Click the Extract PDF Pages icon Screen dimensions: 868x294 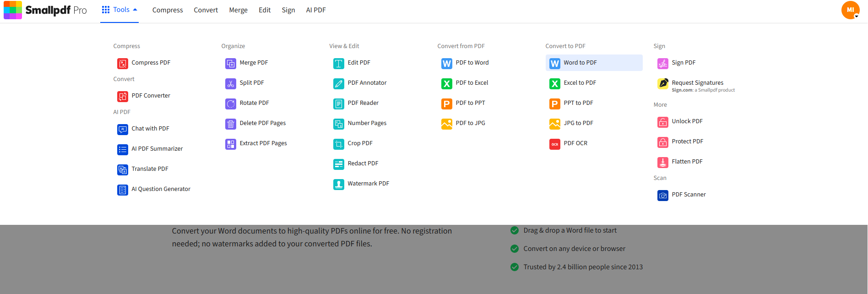231,144
